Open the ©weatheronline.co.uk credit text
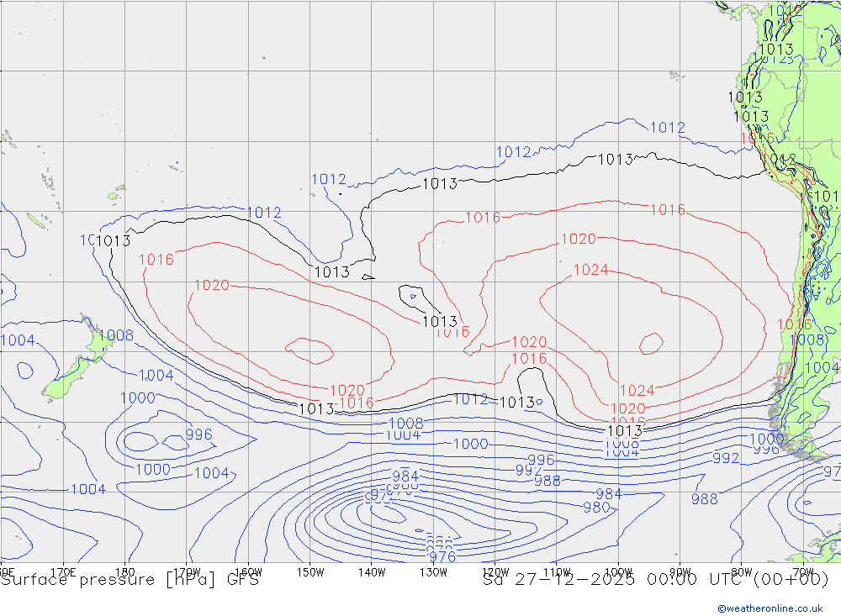 tap(770, 608)
